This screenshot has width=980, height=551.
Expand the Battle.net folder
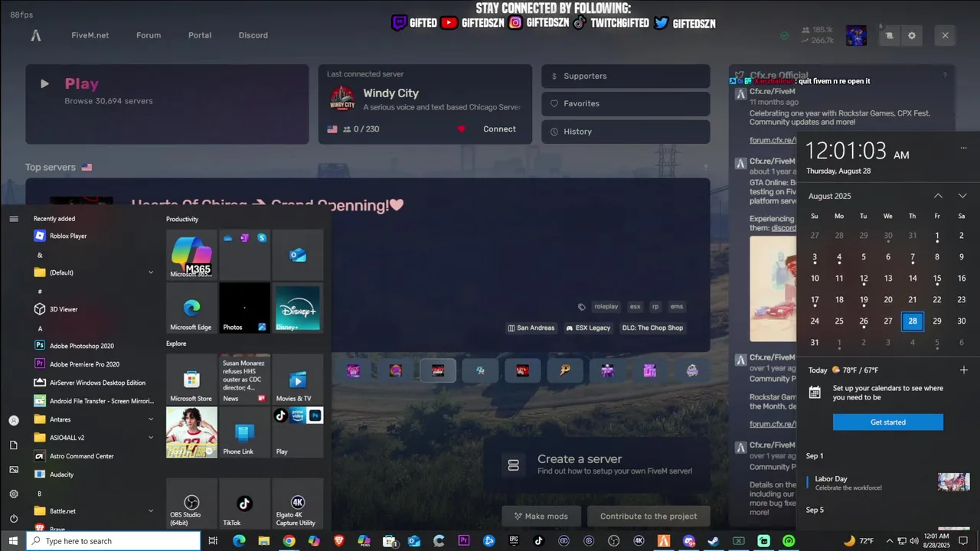93,511
